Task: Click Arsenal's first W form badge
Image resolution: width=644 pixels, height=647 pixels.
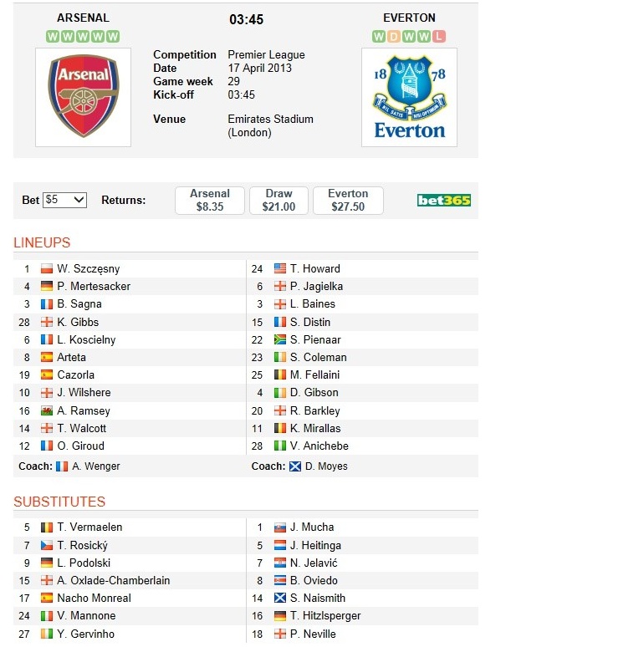Action: pos(53,36)
